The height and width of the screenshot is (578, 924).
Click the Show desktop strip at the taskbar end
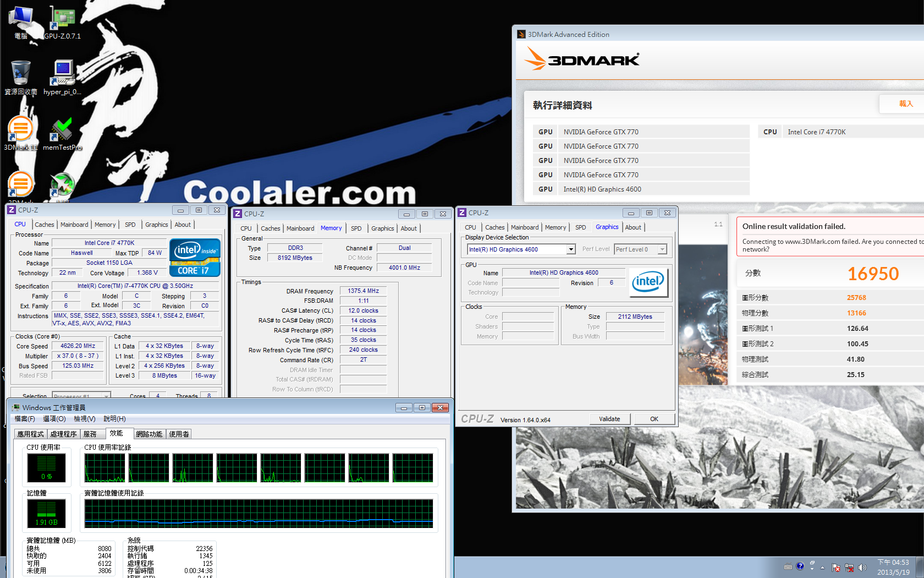[x=921, y=567]
